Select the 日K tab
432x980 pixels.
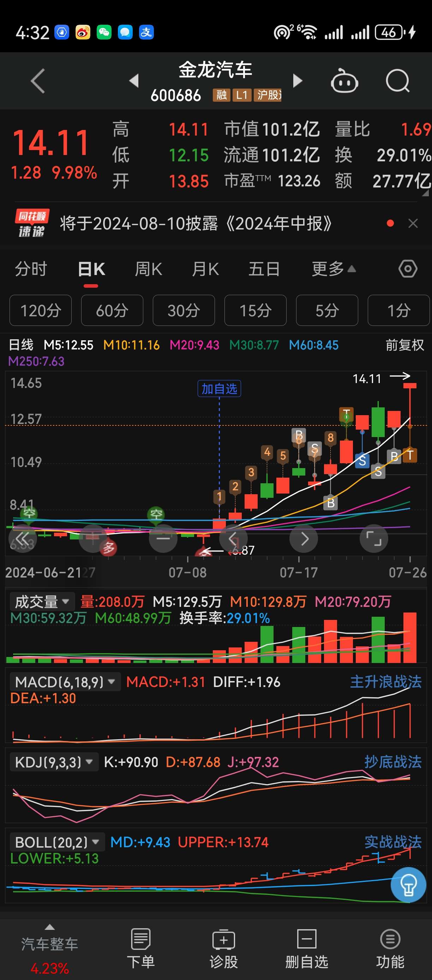point(91,269)
